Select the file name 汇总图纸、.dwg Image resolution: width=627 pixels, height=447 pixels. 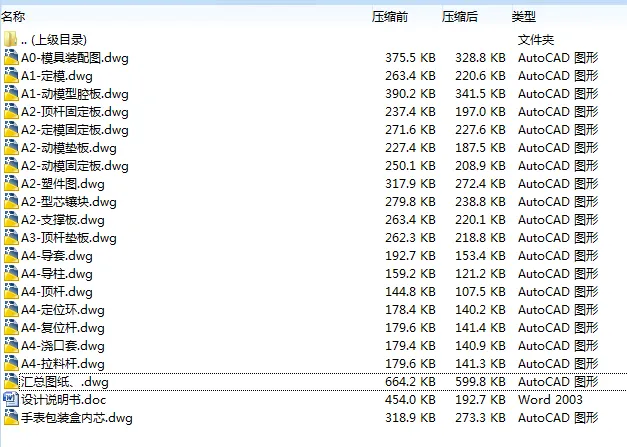(x=65, y=382)
